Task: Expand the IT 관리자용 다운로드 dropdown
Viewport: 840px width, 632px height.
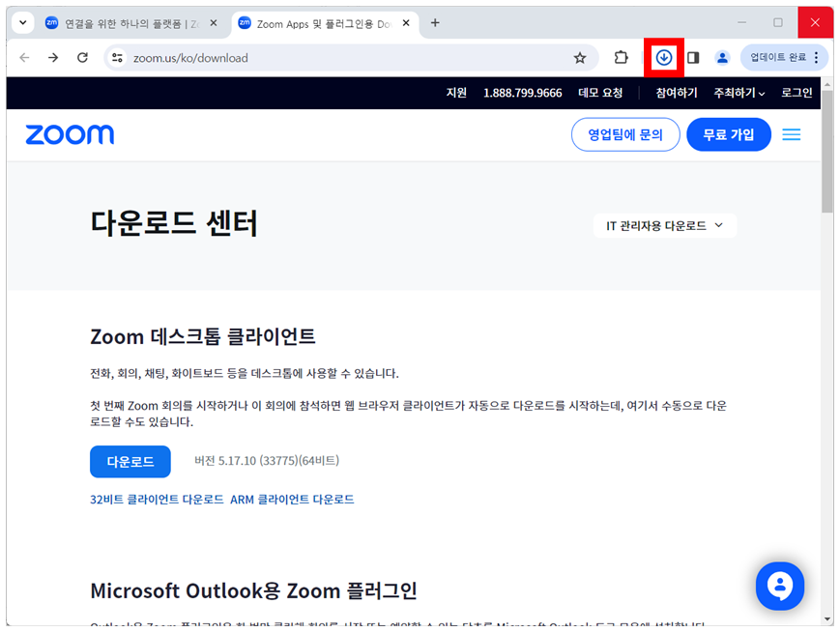Action: point(665,225)
